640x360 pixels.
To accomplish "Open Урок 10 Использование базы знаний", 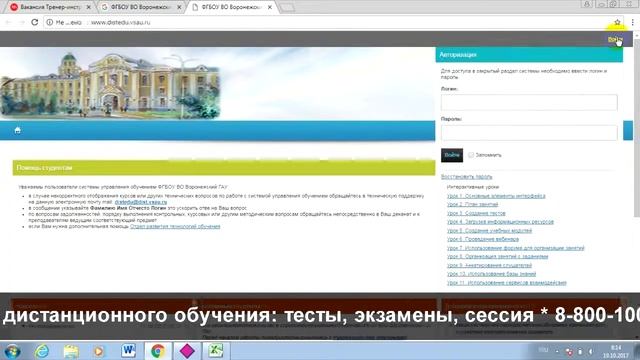I will point(491,274).
